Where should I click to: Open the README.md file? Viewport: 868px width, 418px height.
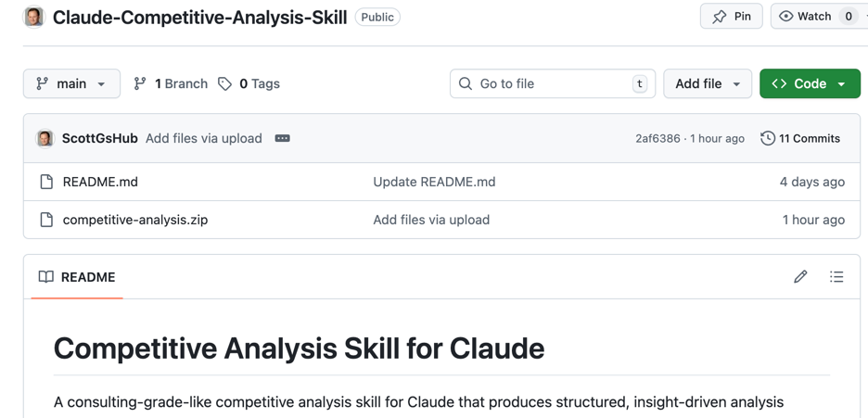click(x=100, y=182)
